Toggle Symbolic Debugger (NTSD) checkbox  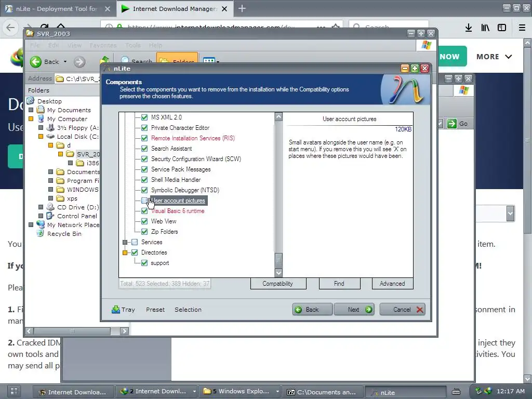point(144,190)
